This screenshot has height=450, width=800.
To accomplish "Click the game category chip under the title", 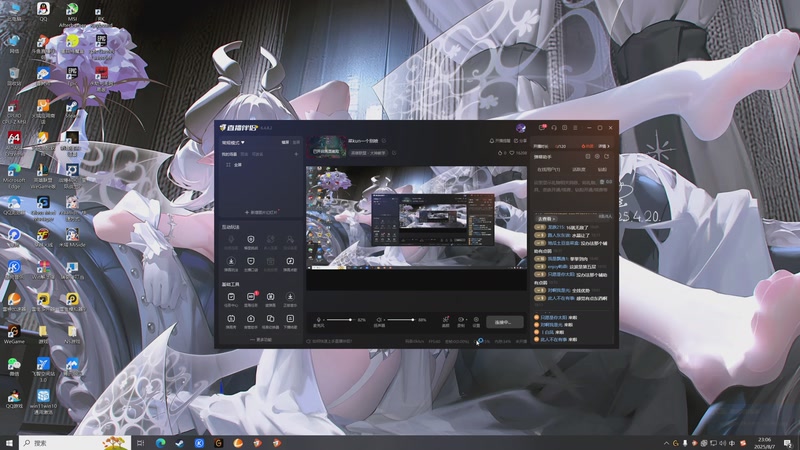I will pyautogui.click(x=368, y=153).
